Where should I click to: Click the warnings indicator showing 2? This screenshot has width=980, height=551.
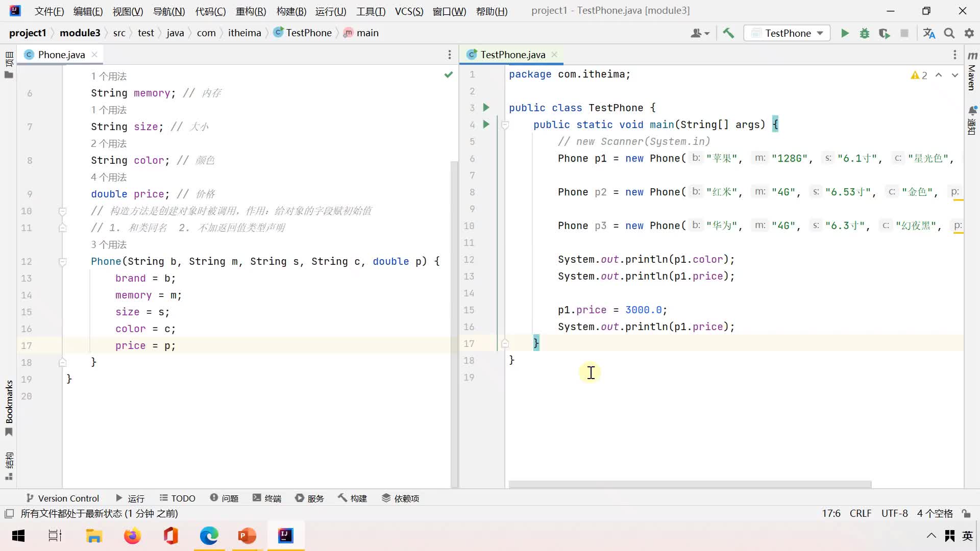click(x=919, y=76)
